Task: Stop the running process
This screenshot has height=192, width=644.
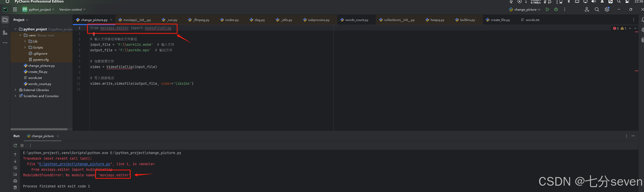Action: pyautogui.click(x=22, y=145)
